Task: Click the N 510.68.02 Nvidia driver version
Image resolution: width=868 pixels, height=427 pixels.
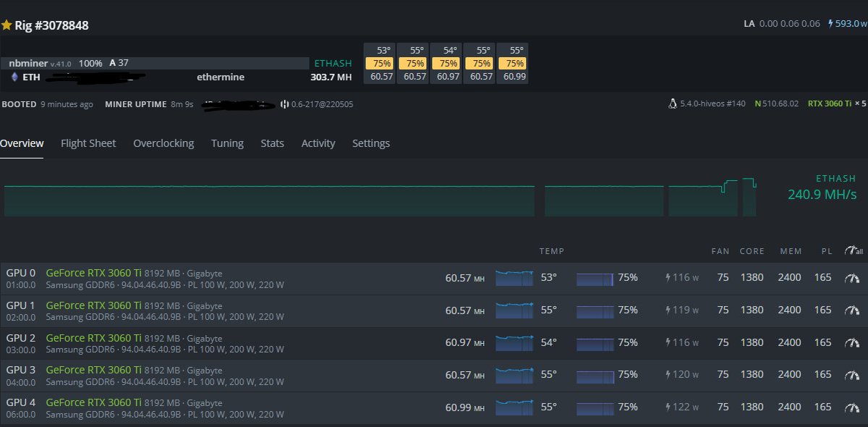Action: point(776,104)
